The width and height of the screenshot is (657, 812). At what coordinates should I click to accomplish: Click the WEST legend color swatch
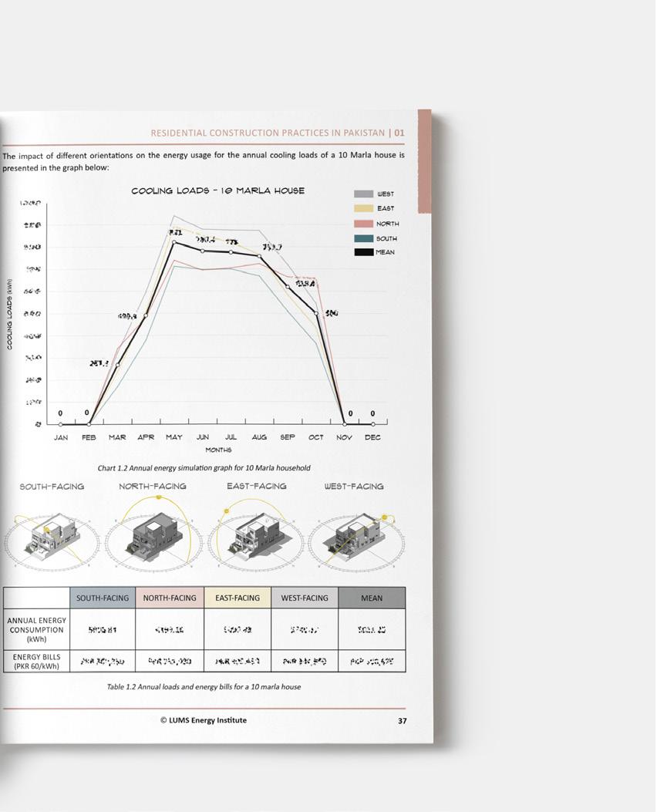[363, 194]
